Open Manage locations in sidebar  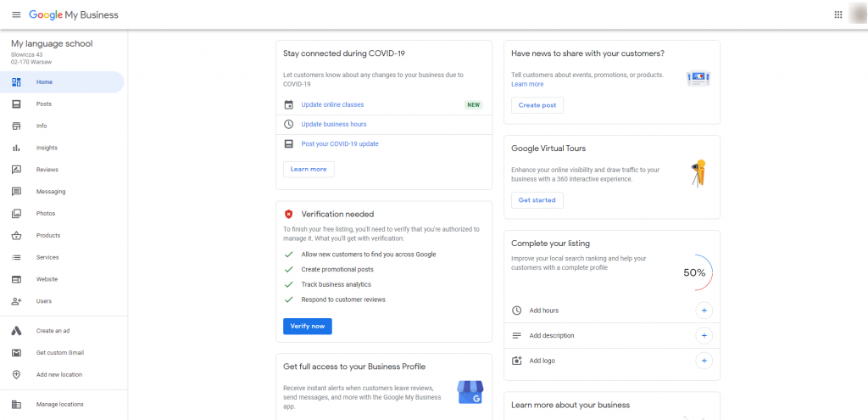coord(60,405)
